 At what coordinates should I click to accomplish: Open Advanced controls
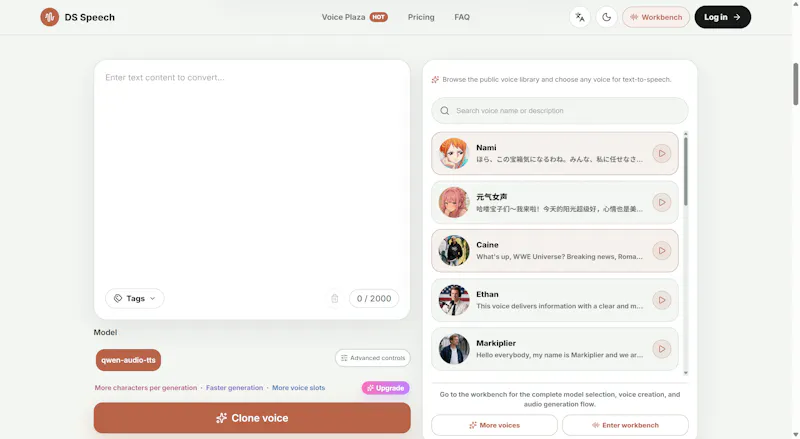tap(372, 358)
